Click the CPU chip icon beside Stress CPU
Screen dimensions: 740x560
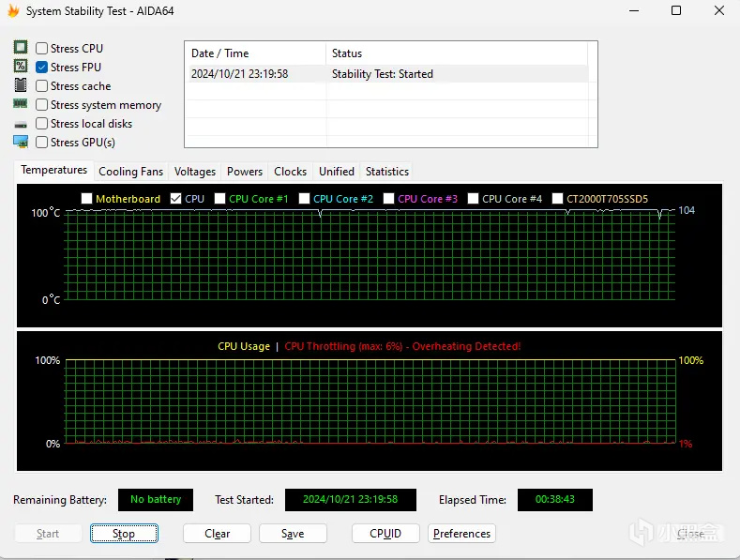pyautogui.click(x=21, y=47)
